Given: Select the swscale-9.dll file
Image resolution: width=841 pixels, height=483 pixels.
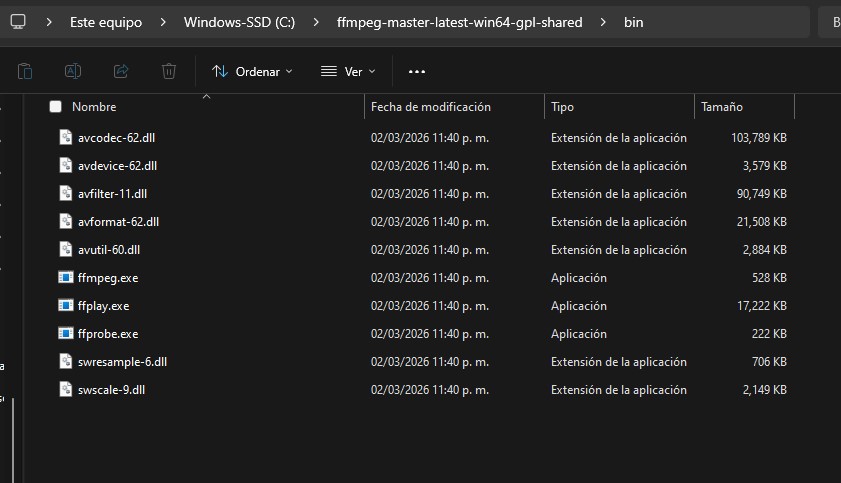Looking at the screenshot, I should coord(111,390).
